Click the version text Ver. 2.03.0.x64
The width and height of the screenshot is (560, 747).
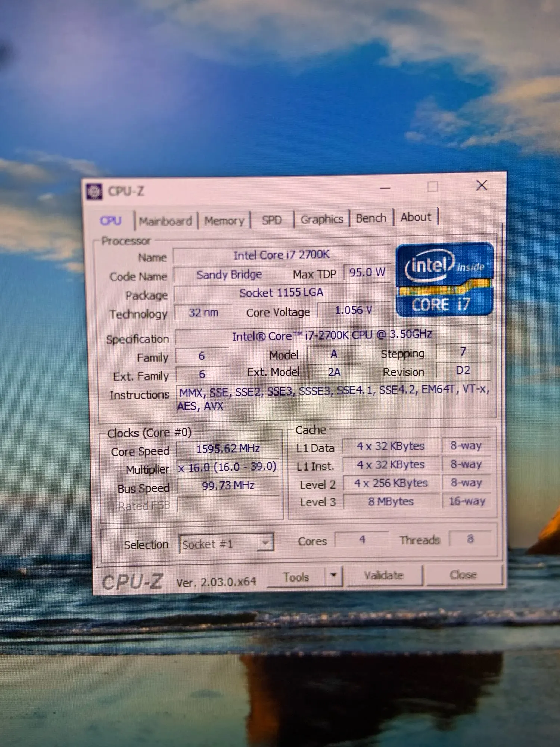click(216, 582)
